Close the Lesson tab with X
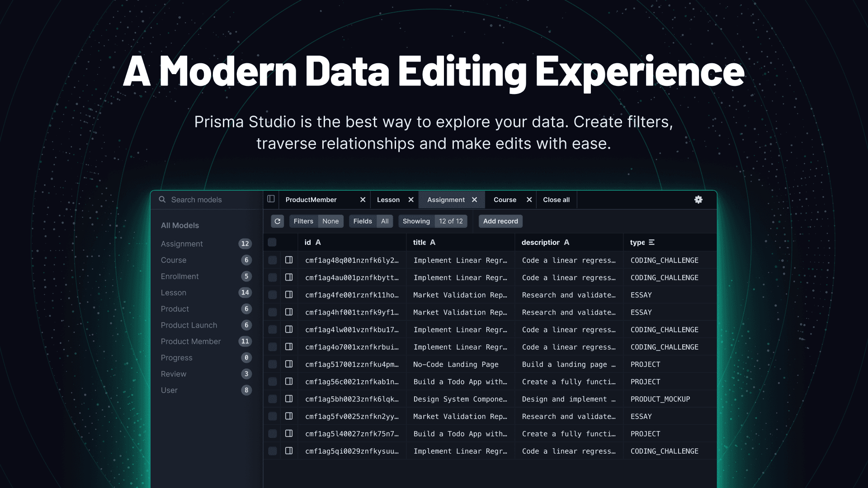 (x=411, y=200)
